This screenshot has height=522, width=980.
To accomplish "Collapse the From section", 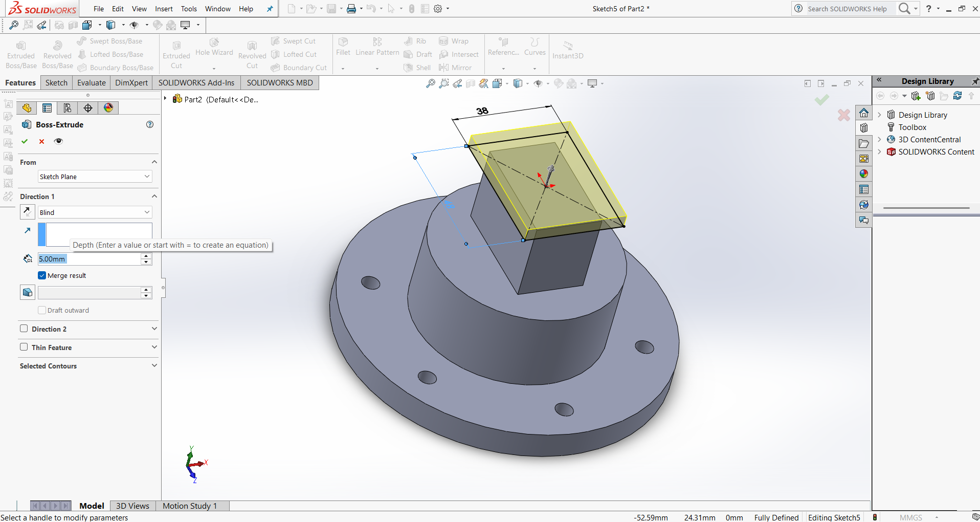I will coord(154,162).
